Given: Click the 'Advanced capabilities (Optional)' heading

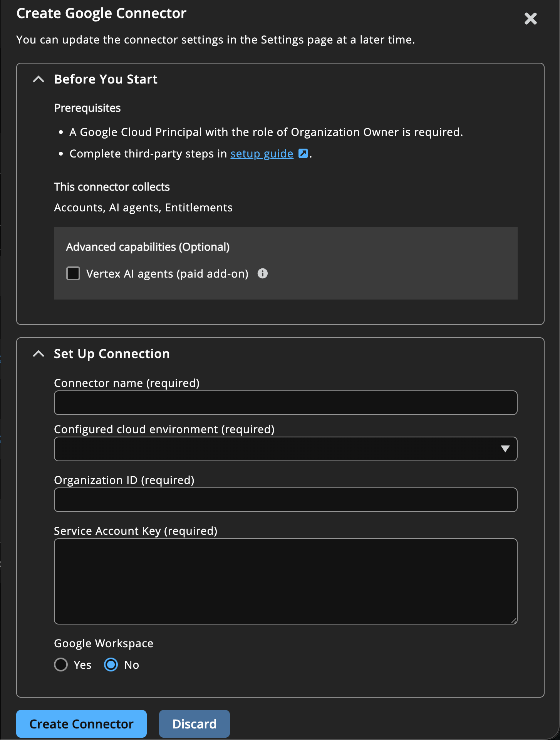Looking at the screenshot, I should click(148, 247).
